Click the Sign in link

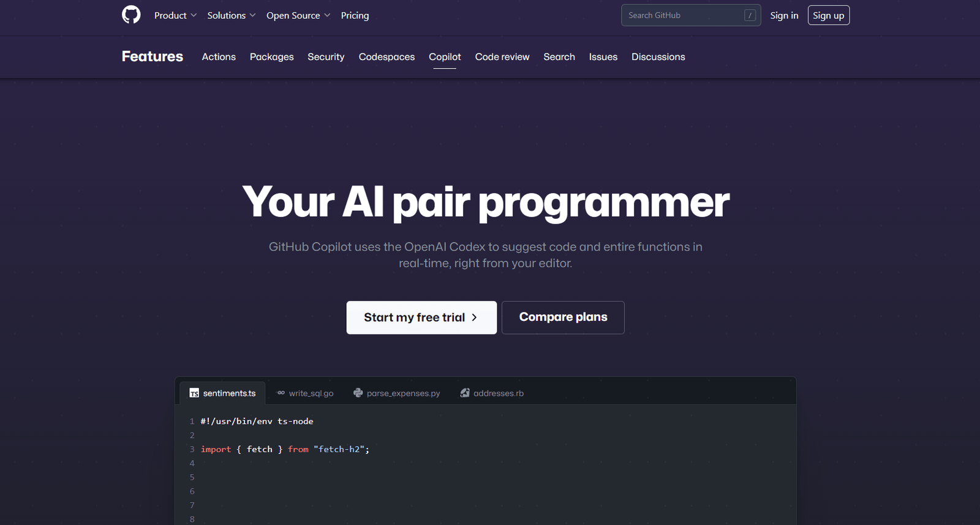pyautogui.click(x=784, y=15)
